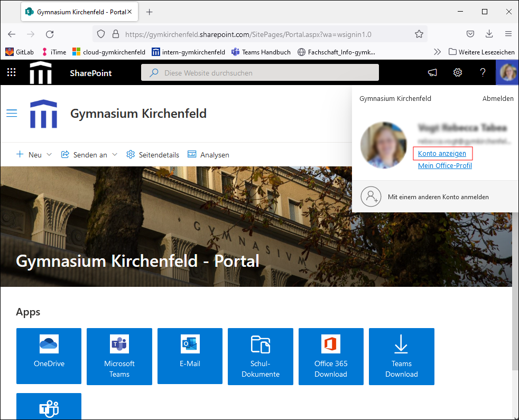This screenshot has height=420, width=519.
Task: Open the partially visible Teams tile below OneDrive
Action: pos(49,406)
